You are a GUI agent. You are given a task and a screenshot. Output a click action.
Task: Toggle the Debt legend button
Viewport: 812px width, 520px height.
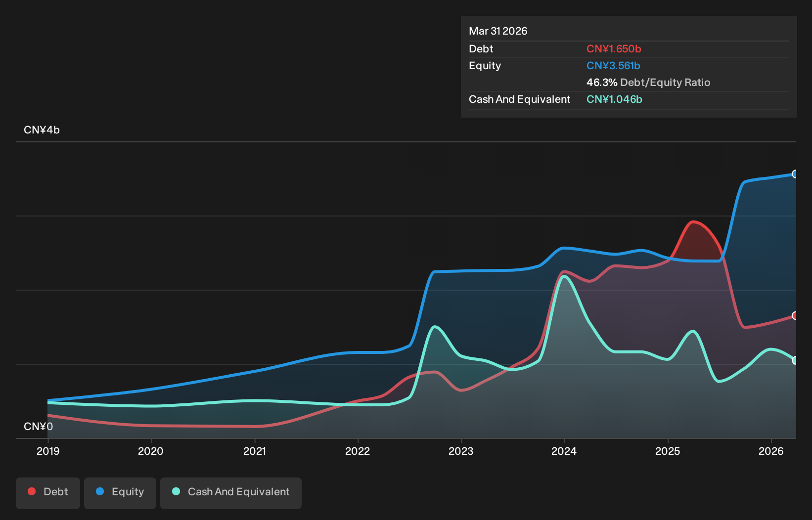[48, 493]
